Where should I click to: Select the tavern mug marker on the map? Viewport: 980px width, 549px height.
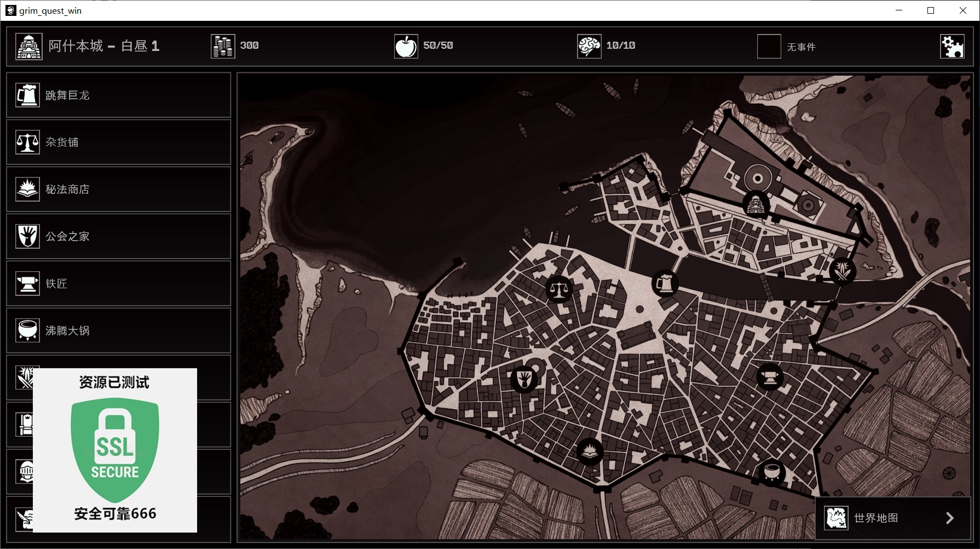[x=665, y=284]
